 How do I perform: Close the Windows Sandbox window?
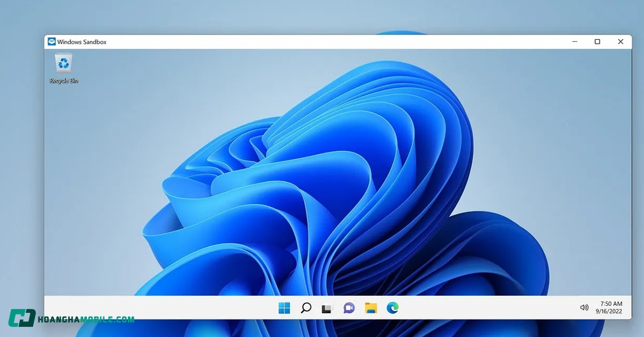click(x=621, y=41)
